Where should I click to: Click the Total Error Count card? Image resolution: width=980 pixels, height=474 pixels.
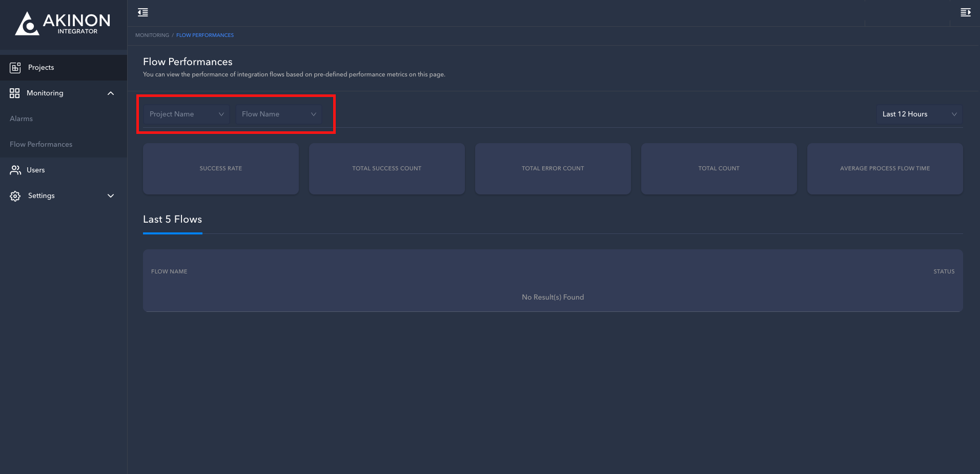click(553, 169)
